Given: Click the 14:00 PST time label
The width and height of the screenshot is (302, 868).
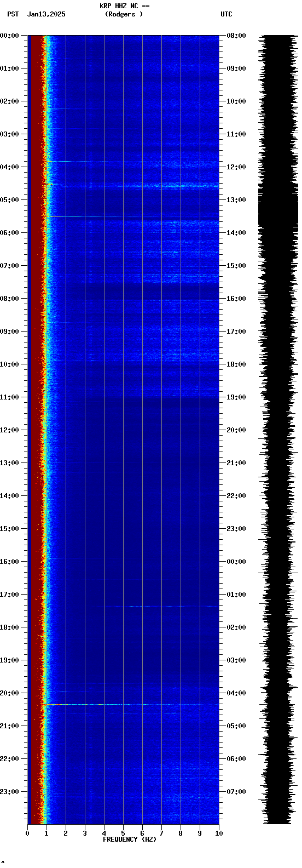Looking at the screenshot, I should (x=10, y=496).
